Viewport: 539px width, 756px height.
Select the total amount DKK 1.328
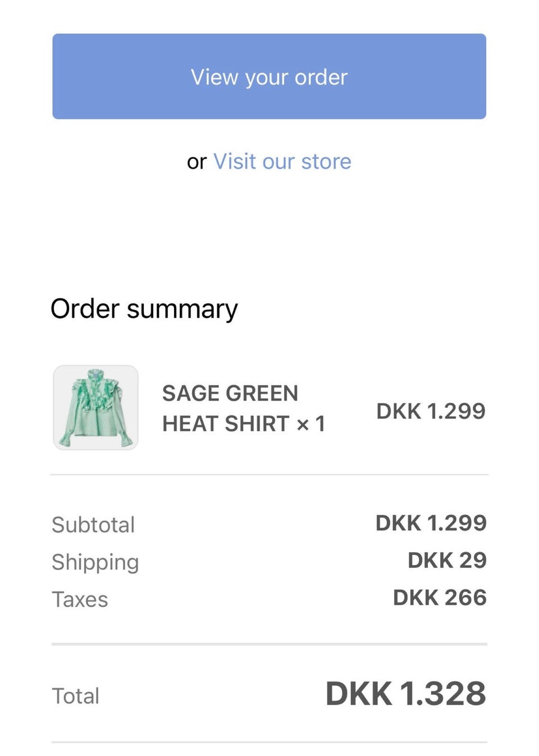(405, 694)
